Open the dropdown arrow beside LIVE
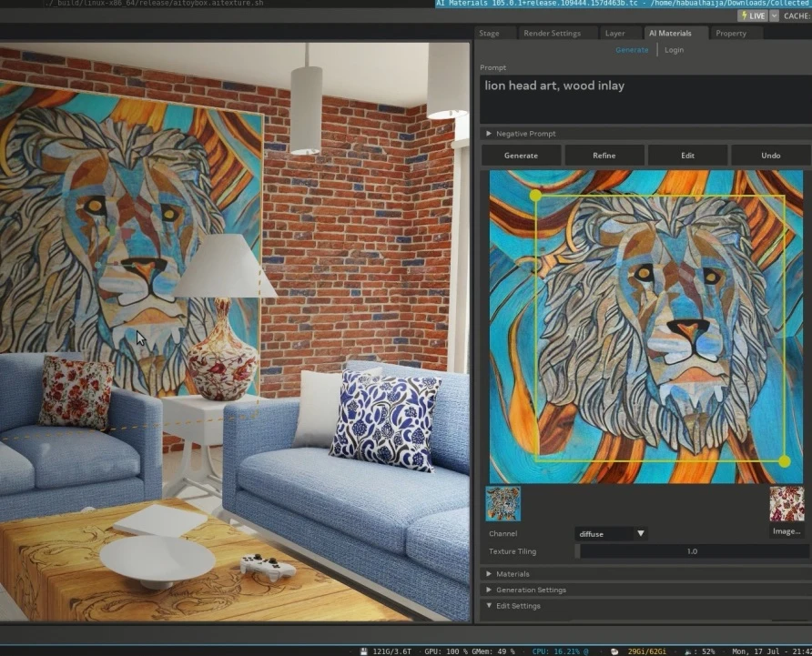Screen dimensions: 812x656 tap(774, 15)
